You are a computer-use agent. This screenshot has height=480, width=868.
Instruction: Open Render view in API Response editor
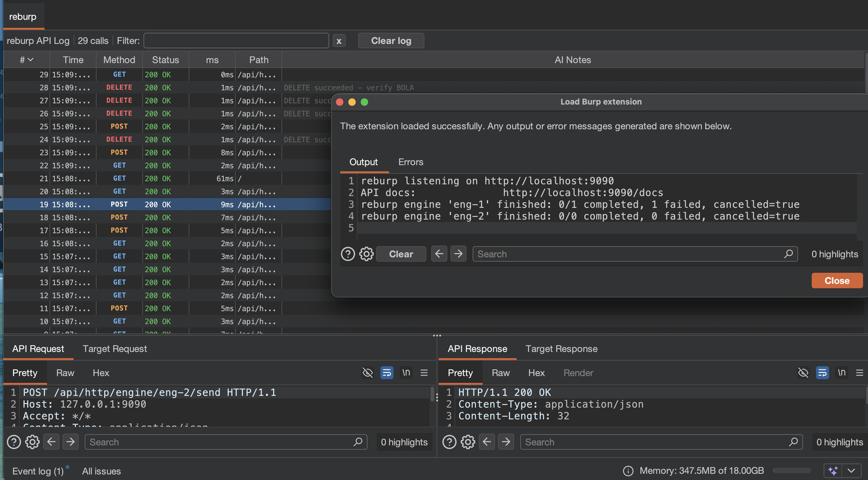578,373
